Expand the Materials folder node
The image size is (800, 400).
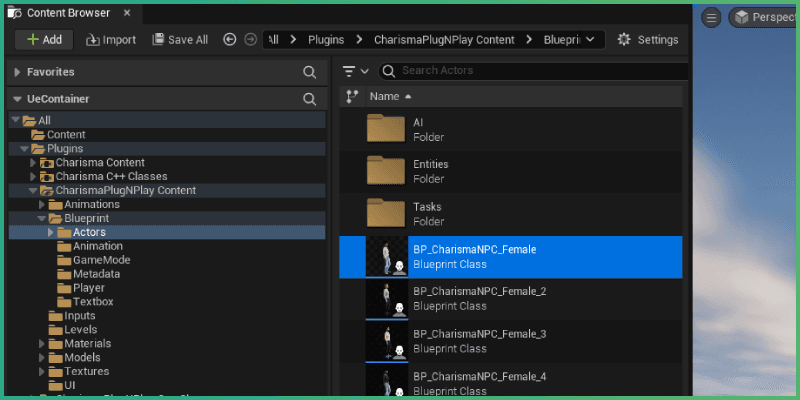tap(42, 343)
